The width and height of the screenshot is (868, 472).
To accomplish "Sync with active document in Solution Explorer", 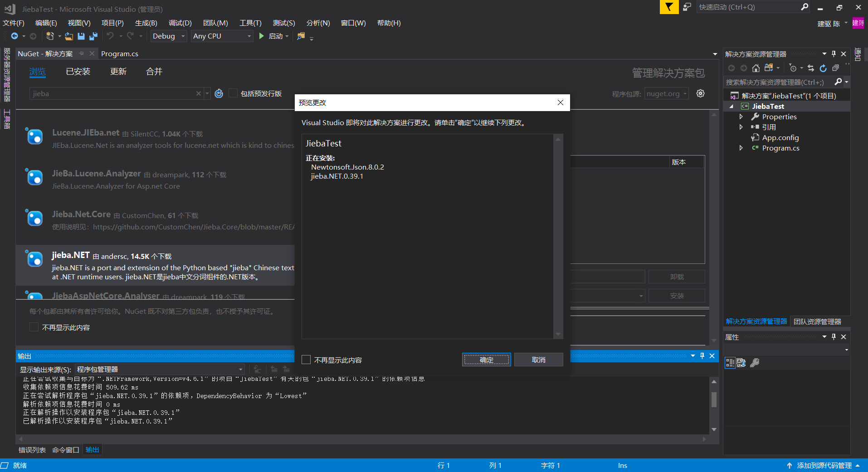I will [x=811, y=68].
